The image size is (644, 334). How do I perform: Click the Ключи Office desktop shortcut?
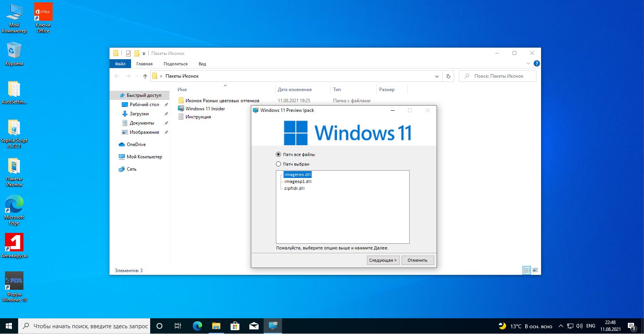click(x=43, y=17)
